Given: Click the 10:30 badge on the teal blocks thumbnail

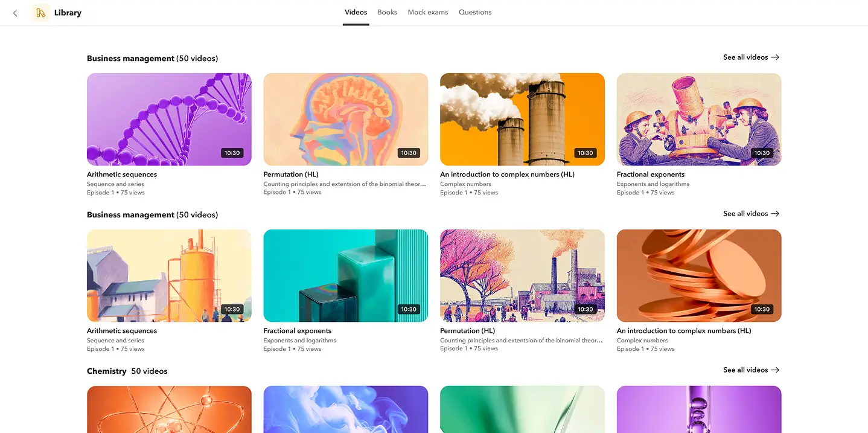Looking at the screenshot, I should tap(409, 309).
